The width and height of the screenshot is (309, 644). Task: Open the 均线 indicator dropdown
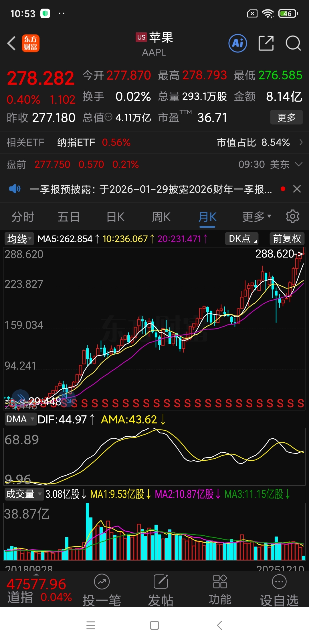[19, 239]
